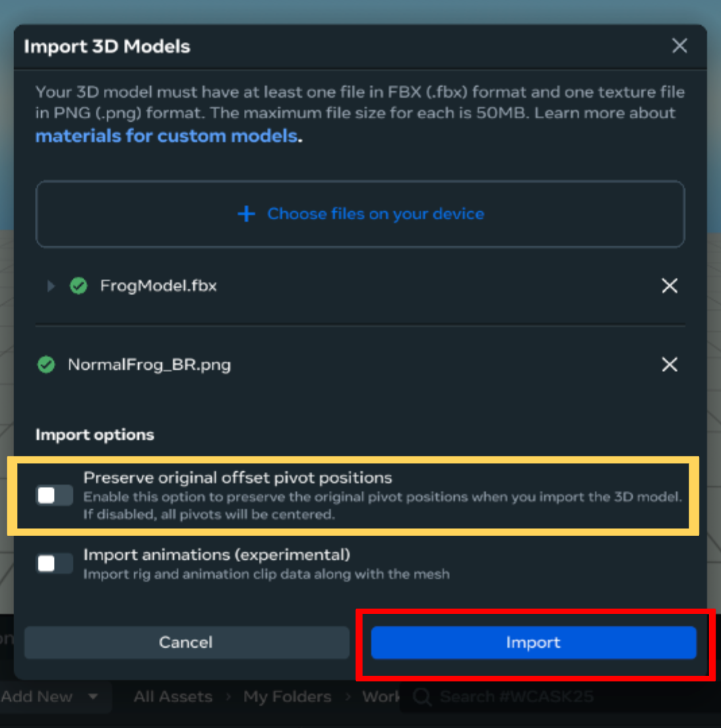Click Choose files on your device

(375, 214)
